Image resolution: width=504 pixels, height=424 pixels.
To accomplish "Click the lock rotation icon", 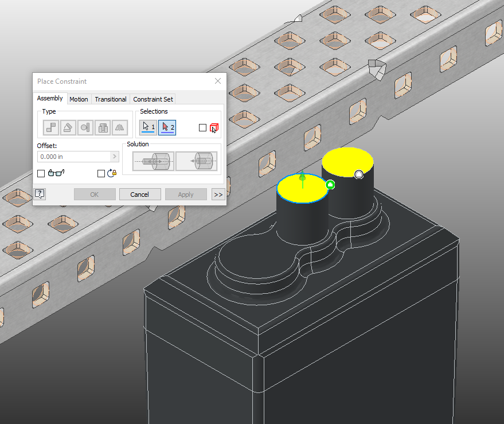I will coord(112,173).
